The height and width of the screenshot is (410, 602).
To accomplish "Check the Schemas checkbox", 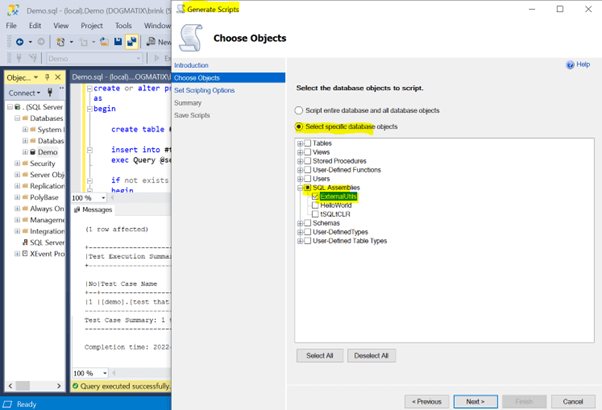I will (x=308, y=223).
